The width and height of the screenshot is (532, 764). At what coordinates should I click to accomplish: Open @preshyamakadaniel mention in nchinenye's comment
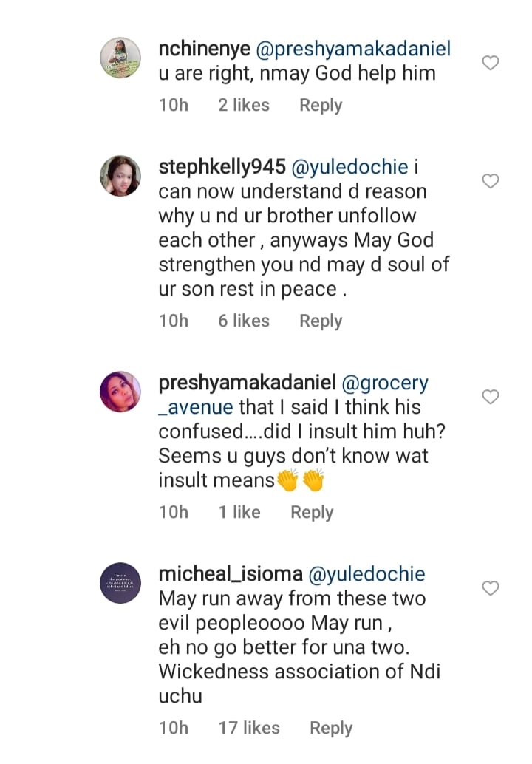[353, 50]
